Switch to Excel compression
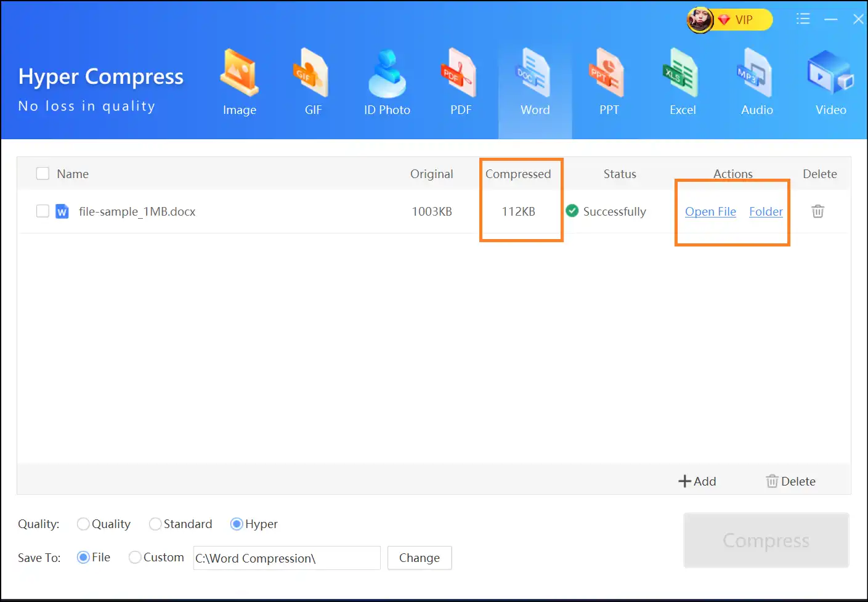This screenshot has width=868, height=602. click(683, 83)
